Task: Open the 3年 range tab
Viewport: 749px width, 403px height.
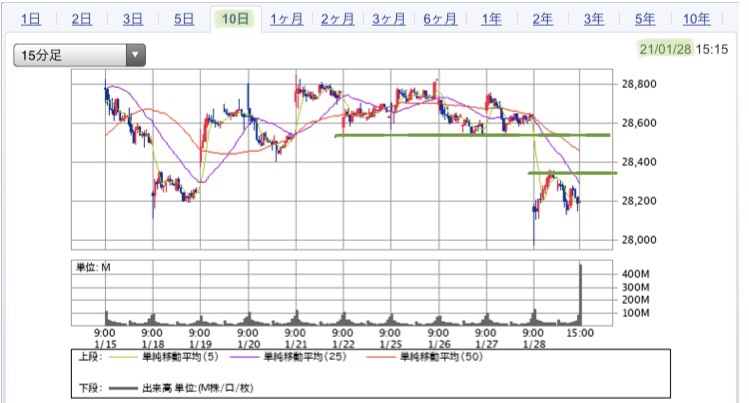Action: pos(594,19)
